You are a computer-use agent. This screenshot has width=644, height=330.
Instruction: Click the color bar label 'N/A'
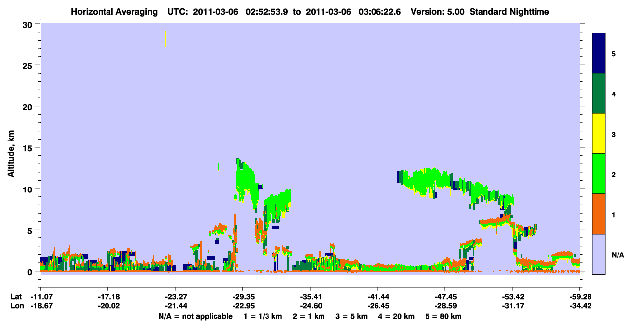pyautogui.click(x=617, y=255)
